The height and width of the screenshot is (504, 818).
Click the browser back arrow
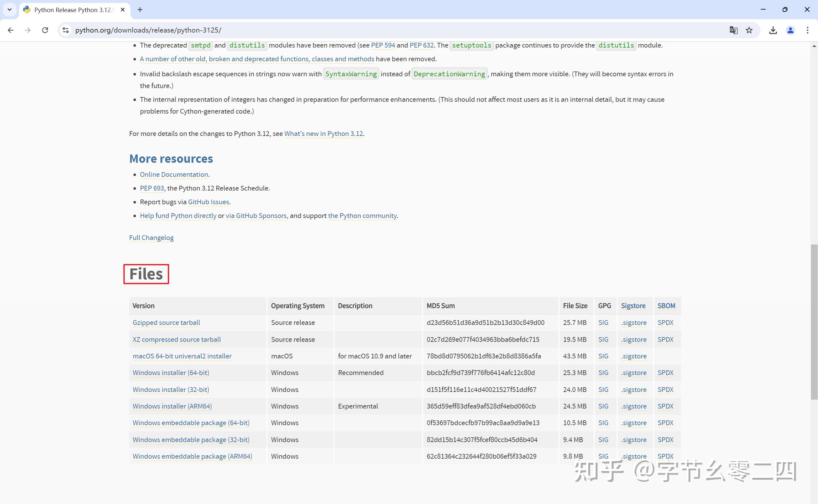pyautogui.click(x=11, y=30)
